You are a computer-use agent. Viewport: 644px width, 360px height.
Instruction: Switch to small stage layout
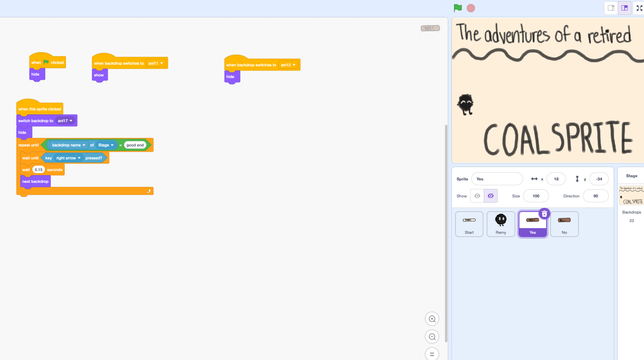[x=611, y=8]
